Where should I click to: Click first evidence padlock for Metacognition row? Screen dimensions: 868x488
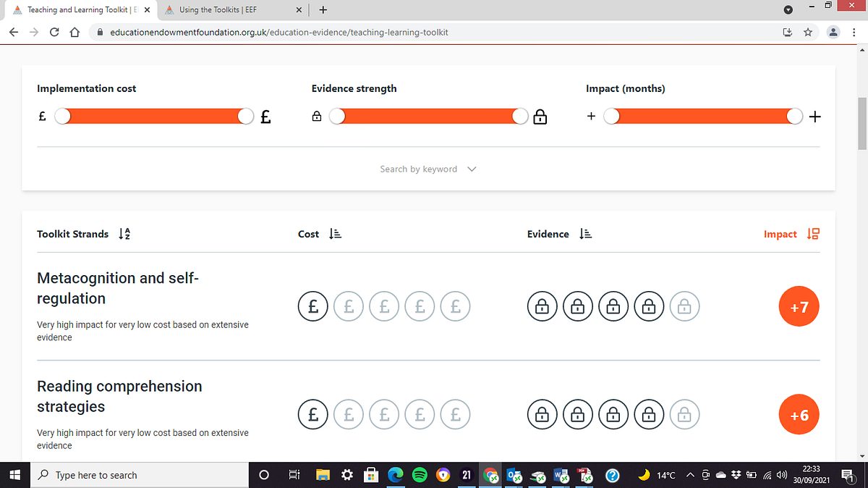coord(542,307)
